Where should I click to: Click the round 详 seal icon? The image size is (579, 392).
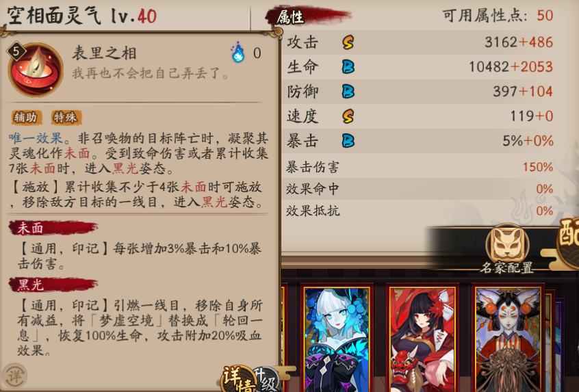[x=14, y=376]
